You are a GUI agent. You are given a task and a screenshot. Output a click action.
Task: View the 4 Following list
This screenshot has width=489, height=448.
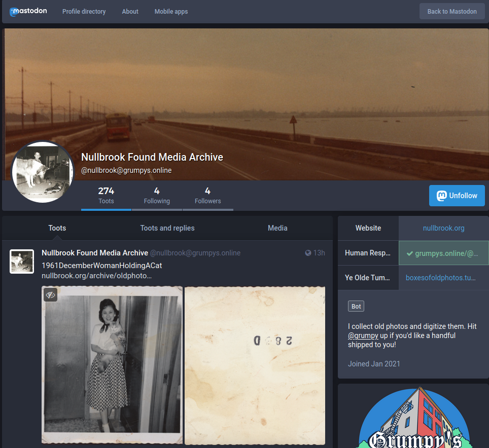[x=157, y=195]
